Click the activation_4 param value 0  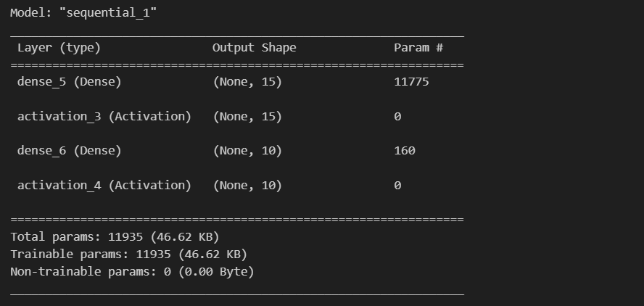click(397, 185)
